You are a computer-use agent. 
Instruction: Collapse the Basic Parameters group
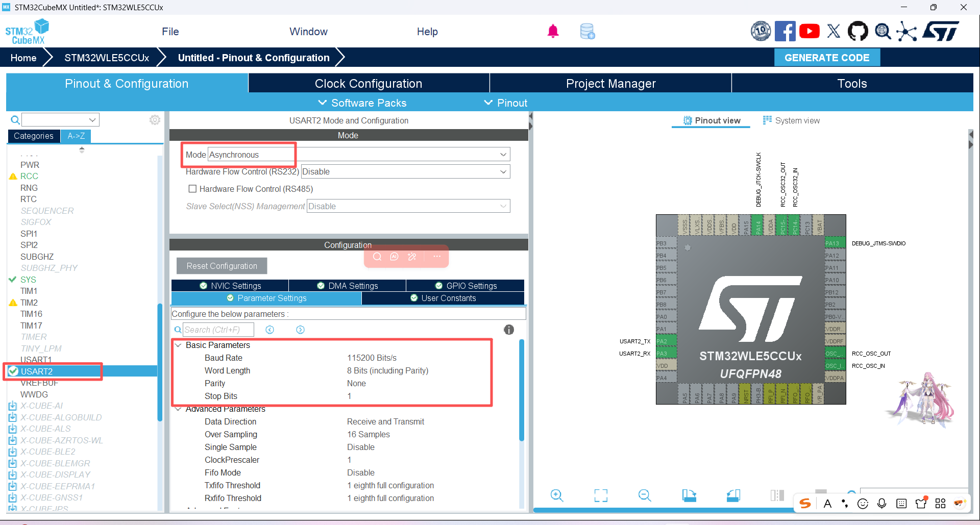178,345
